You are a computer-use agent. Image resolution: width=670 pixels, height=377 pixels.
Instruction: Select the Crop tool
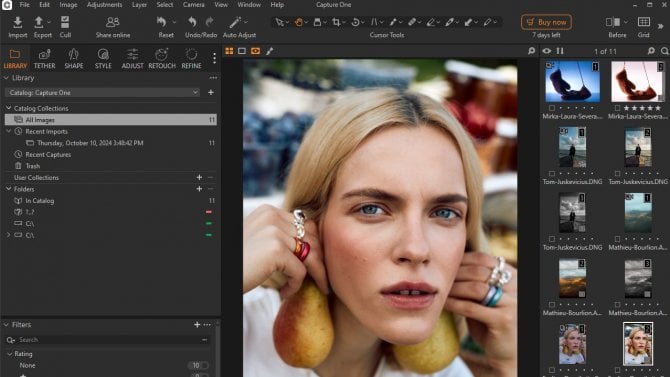336,22
